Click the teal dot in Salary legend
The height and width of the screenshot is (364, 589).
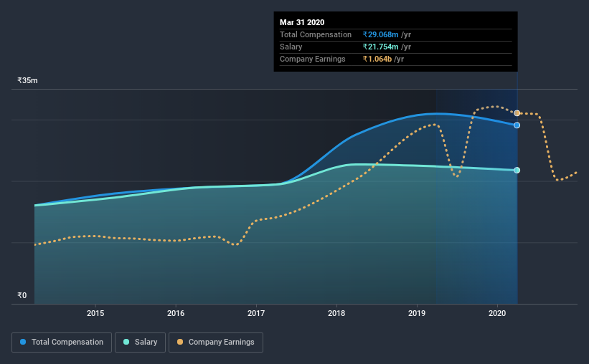point(126,342)
